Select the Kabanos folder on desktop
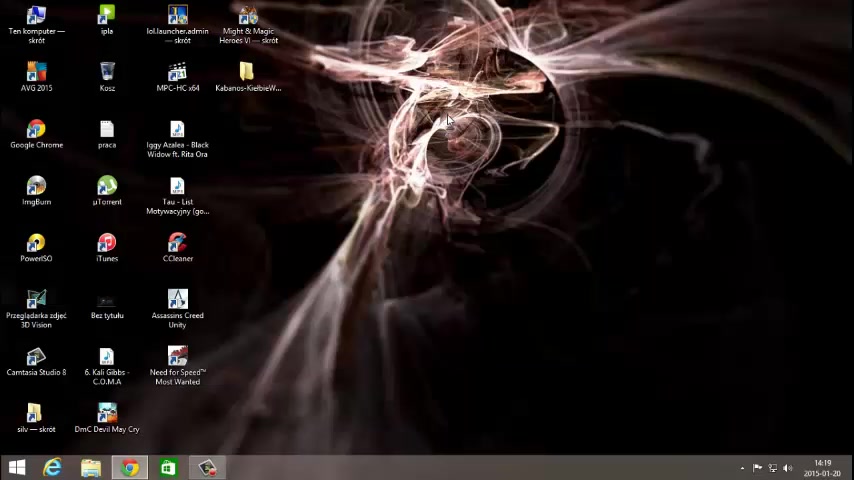This screenshot has height=480, width=854. click(x=247, y=73)
